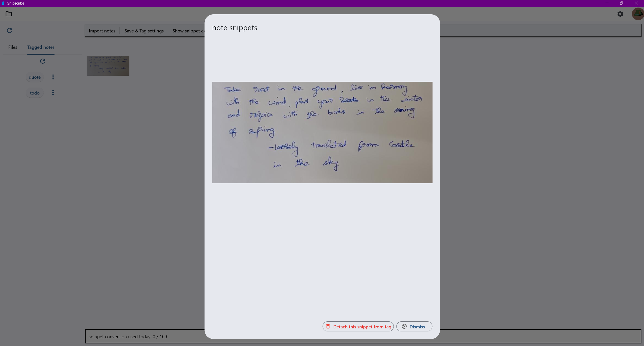Open the handwritten note thumbnail
The image size is (644, 346).
tap(108, 66)
